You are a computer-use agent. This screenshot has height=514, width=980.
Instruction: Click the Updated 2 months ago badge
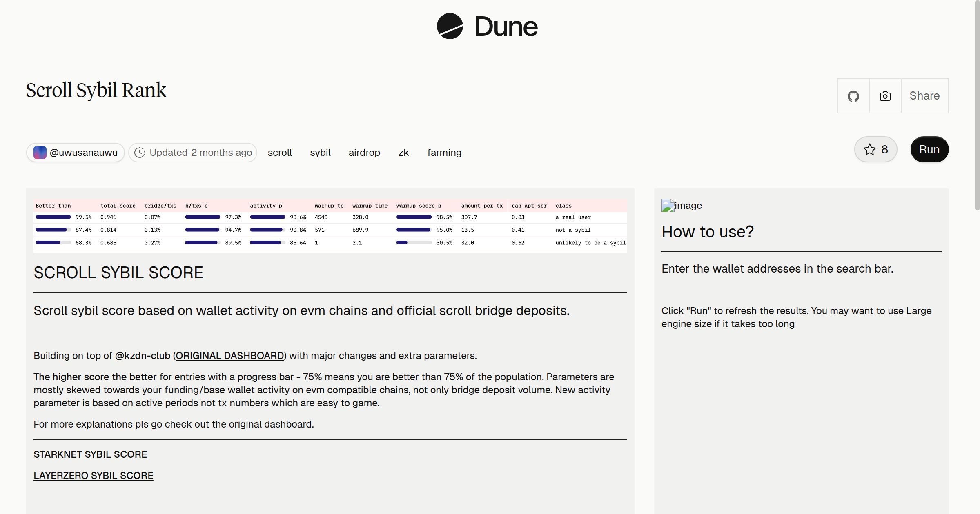(x=193, y=153)
